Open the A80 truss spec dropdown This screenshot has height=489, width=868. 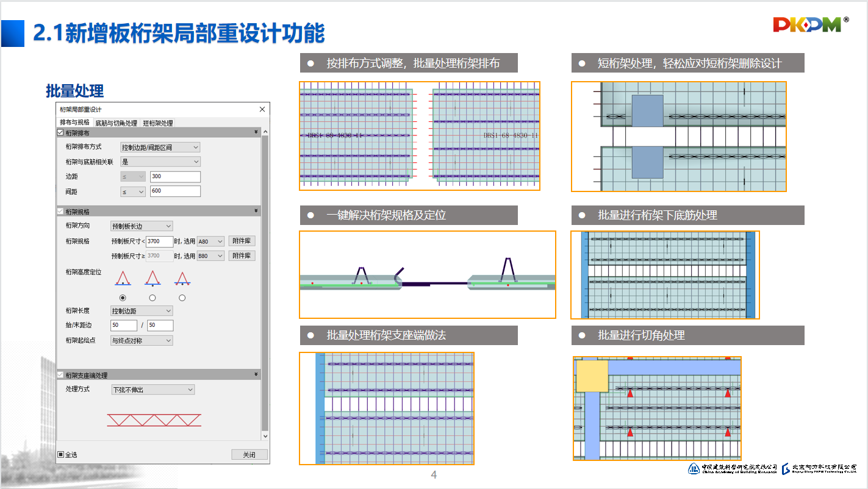210,241
